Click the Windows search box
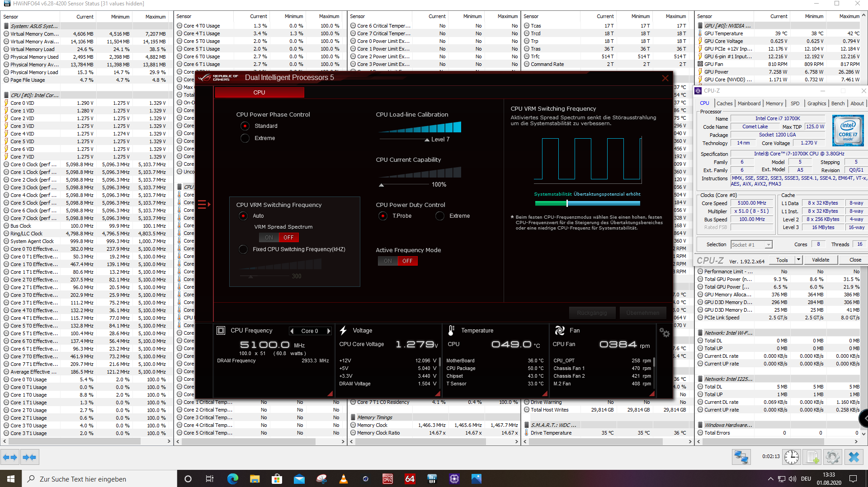 pyautogui.click(x=99, y=479)
